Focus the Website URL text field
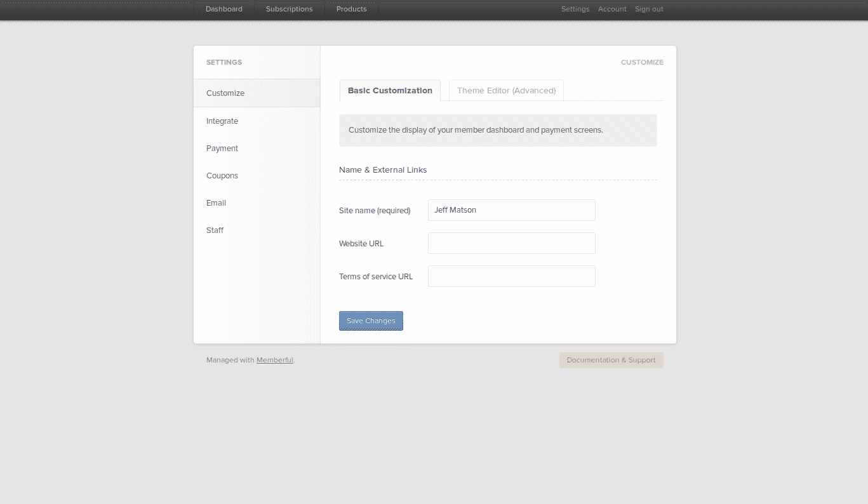Viewport: 868px width, 504px height. [x=511, y=243]
